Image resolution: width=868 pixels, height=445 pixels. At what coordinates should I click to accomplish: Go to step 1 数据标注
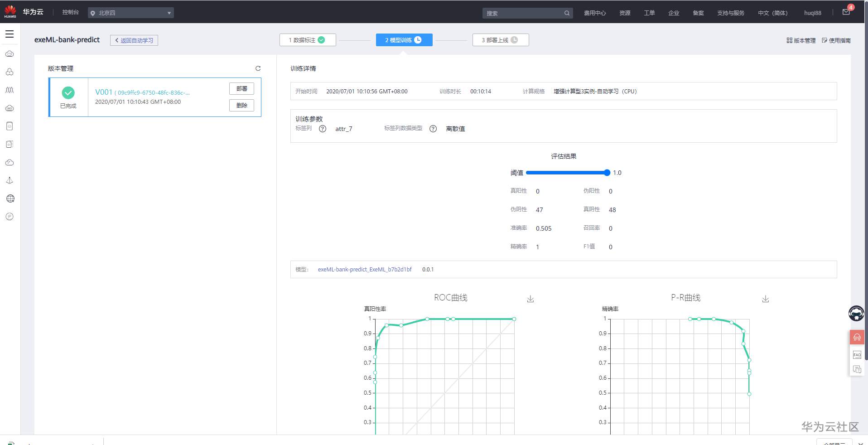click(308, 40)
